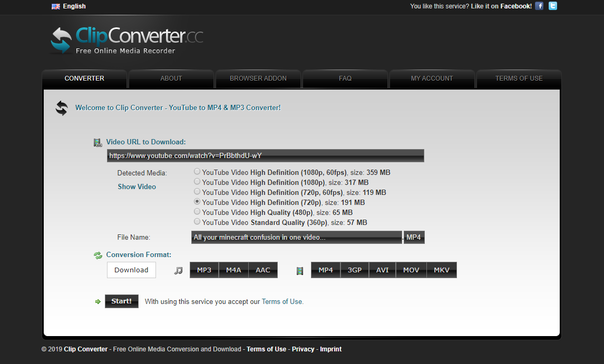Click the UK/US flag language icon

56,6
